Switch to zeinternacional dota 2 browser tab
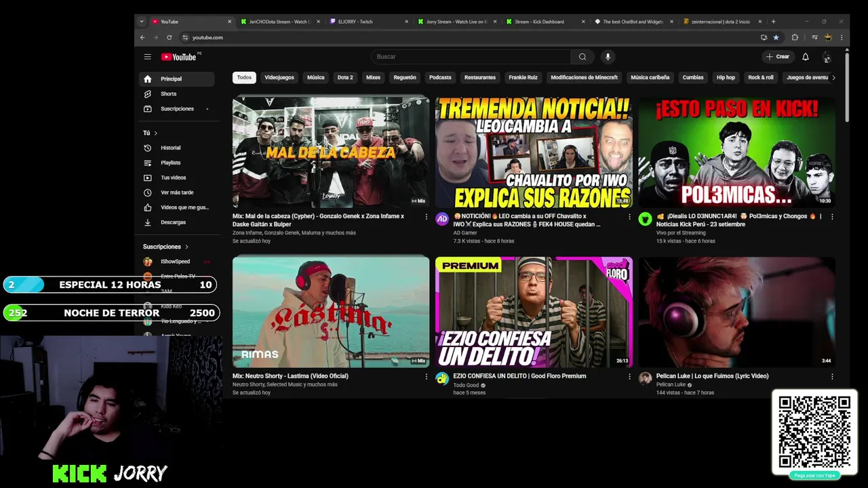 pyautogui.click(x=722, y=22)
